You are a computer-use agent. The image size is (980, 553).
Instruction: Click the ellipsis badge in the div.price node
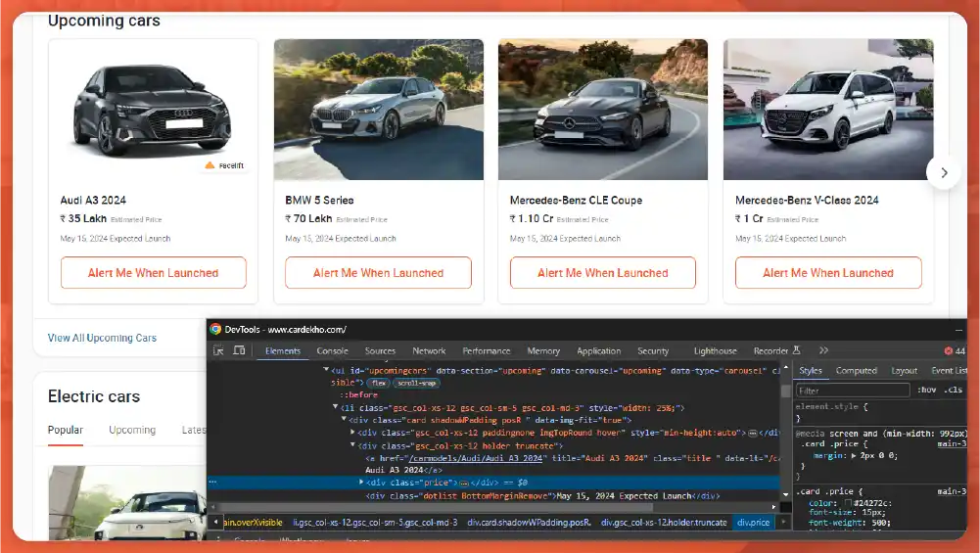pos(464,483)
